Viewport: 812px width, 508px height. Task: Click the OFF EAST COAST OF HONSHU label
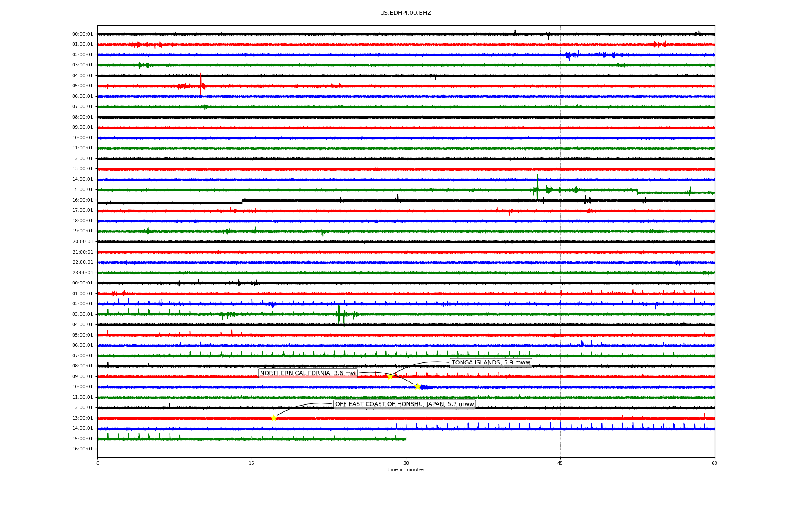[x=404, y=404]
